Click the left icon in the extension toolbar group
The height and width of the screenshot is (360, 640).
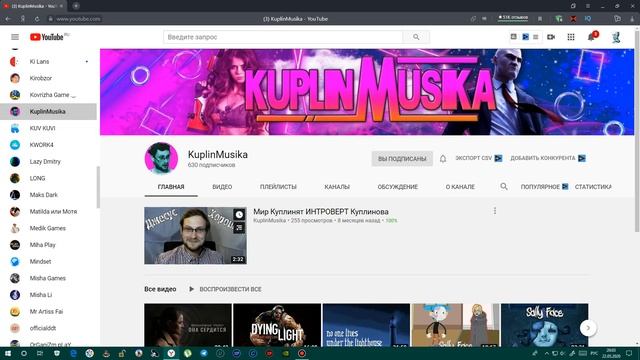pos(513,37)
